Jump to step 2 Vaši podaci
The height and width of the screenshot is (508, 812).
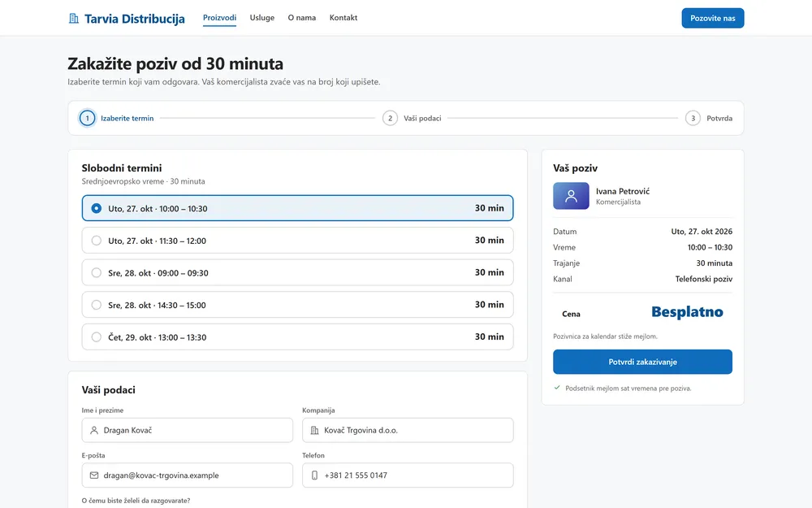(412, 118)
